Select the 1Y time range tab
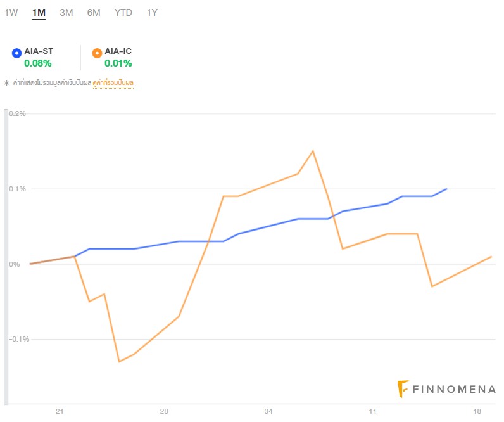This screenshot has width=504, height=422. [152, 13]
